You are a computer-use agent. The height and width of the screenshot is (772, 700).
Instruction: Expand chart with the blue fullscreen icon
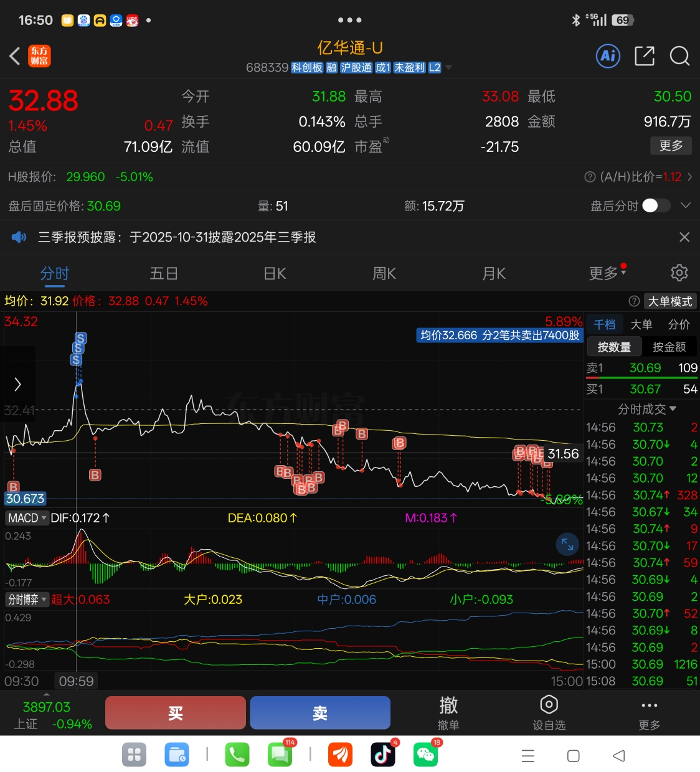(x=567, y=544)
